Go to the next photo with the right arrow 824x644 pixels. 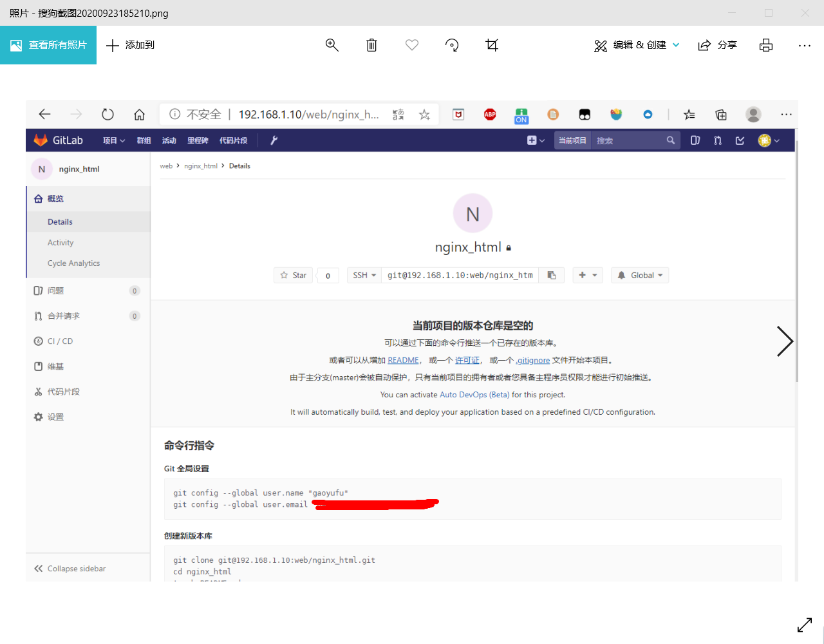785,341
